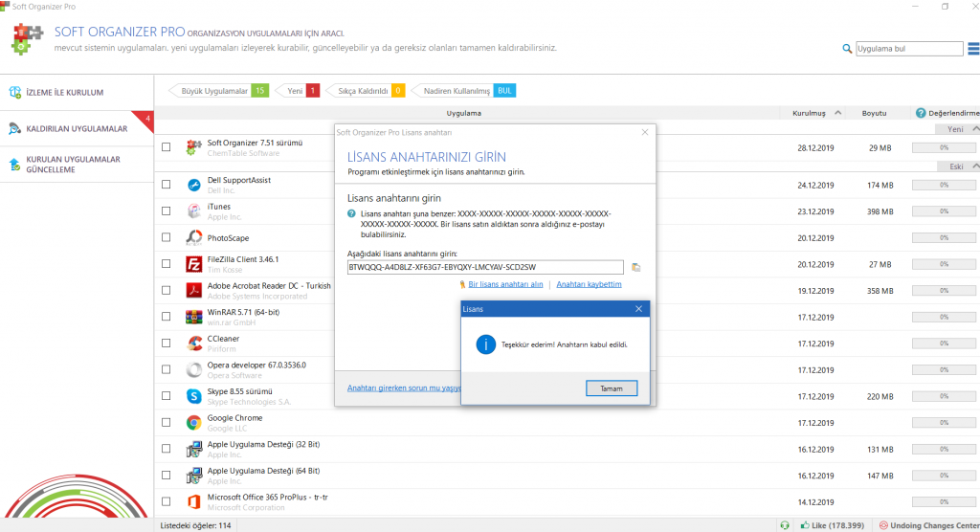Click the Uygulama bul search field

[x=909, y=48]
